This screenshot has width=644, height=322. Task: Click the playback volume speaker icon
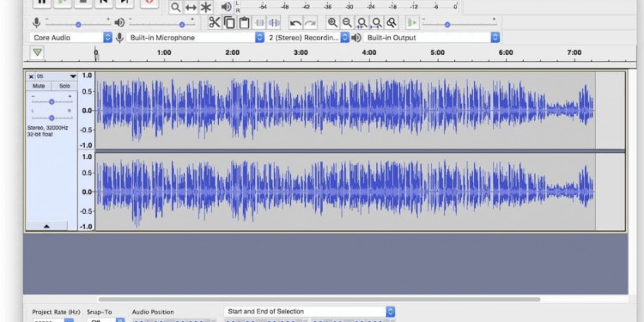[119, 23]
